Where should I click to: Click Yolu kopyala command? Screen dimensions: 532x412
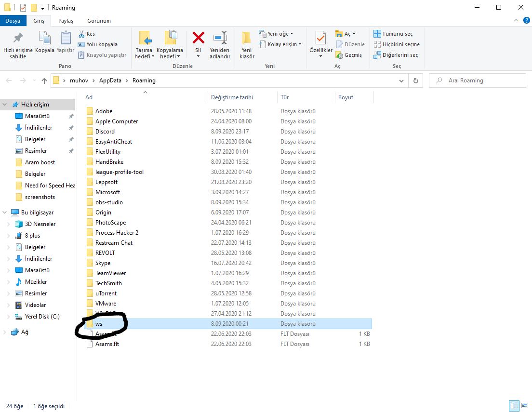coord(98,44)
